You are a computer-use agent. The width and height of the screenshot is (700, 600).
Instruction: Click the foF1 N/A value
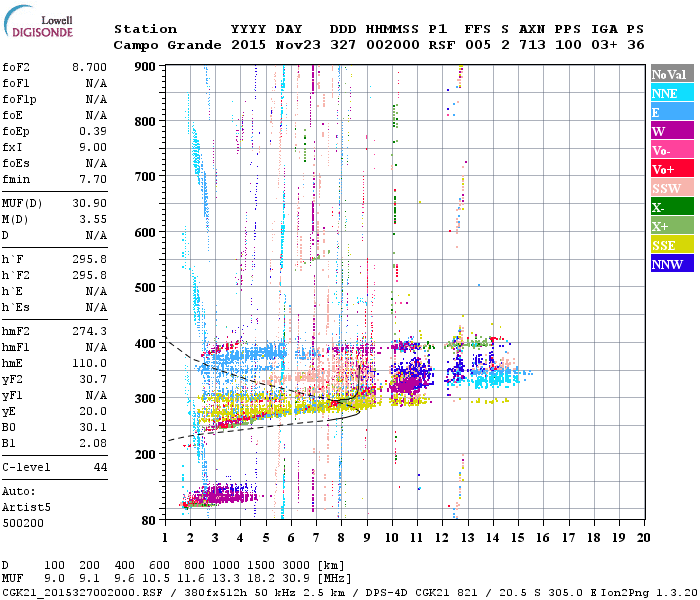(x=96, y=83)
